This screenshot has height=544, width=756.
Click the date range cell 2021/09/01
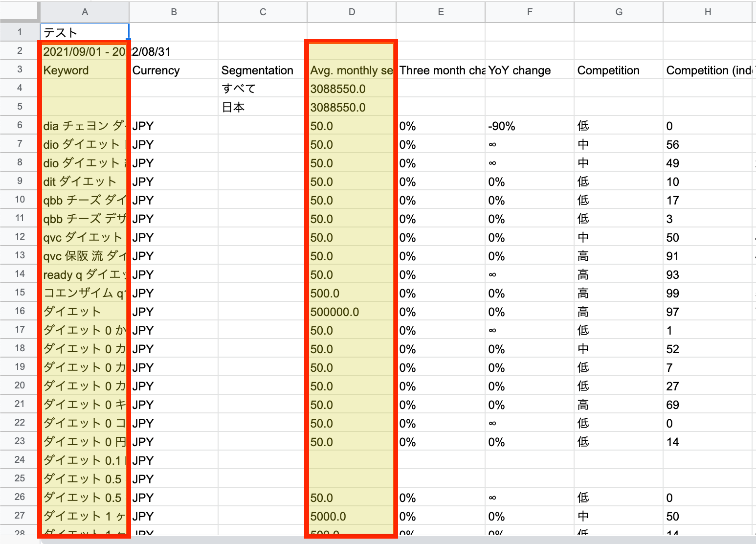click(x=85, y=51)
